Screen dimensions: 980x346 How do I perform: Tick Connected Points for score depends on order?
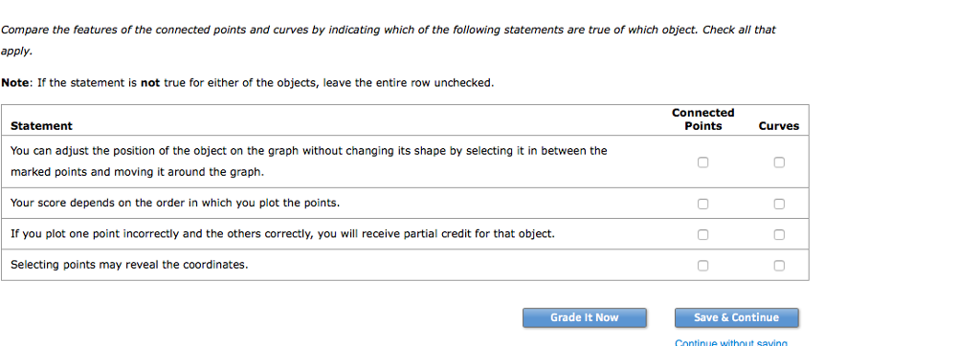703,204
